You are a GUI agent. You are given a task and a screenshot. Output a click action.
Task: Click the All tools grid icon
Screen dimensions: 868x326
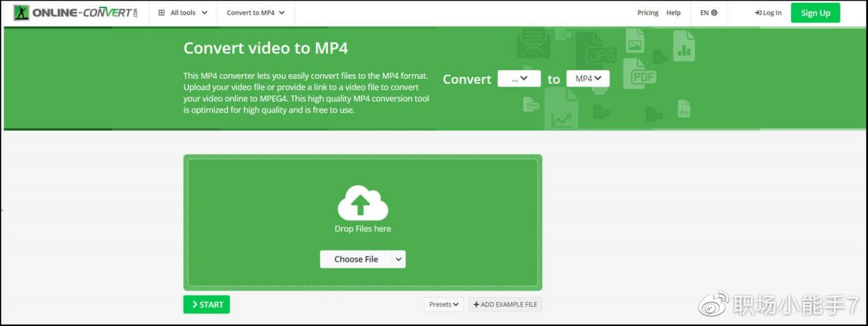tap(162, 12)
